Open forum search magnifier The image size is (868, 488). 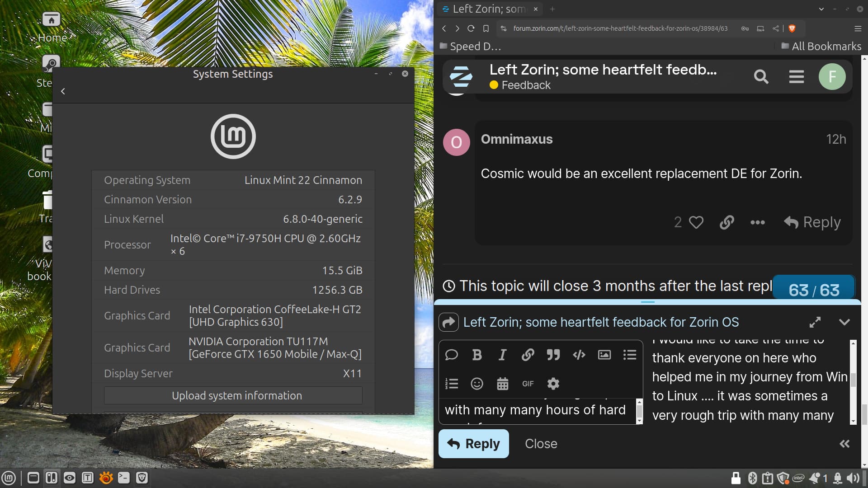pyautogui.click(x=761, y=77)
